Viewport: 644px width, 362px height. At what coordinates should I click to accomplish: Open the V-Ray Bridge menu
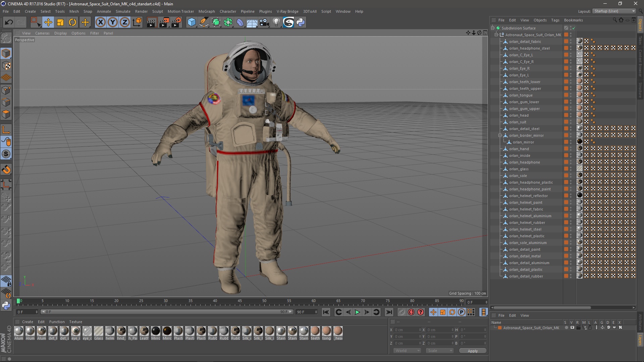pyautogui.click(x=287, y=11)
